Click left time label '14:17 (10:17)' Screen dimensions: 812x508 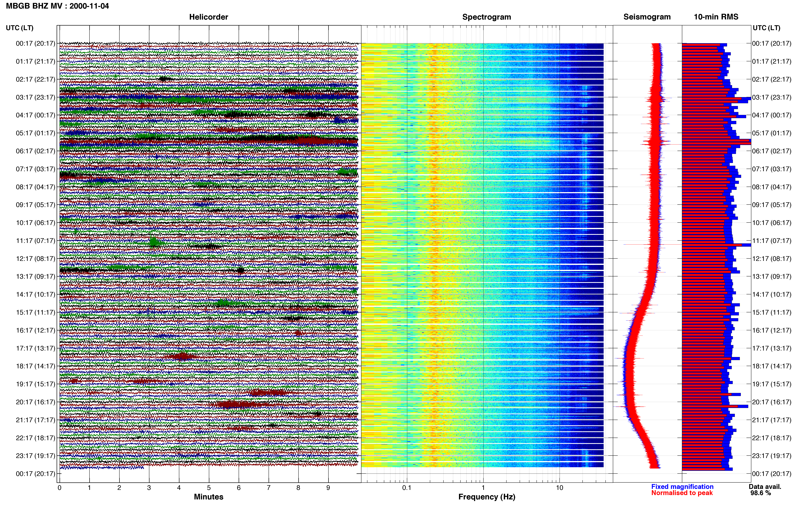coord(36,294)
